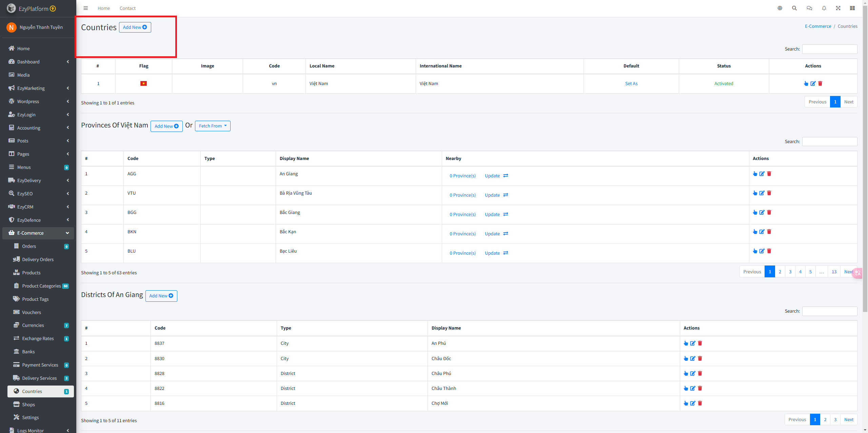This screenshot has width=868, height=433.
Task: Click the edit icon for An Giang province
Action: pyautogui.click(x=762, y=174)
